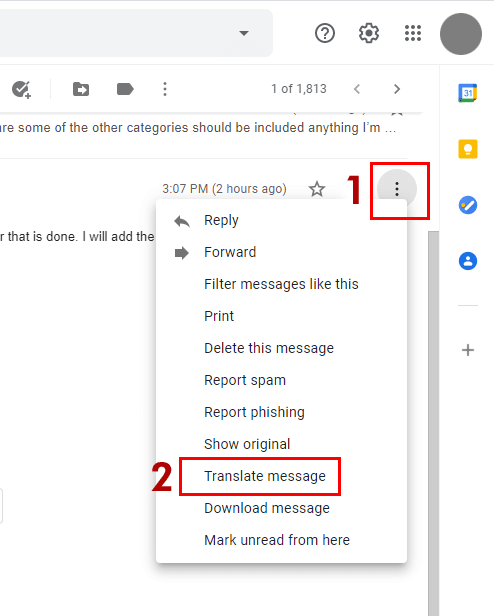Image resolution: width=494 pixels, height=616 pixels.
Task: Click the message three-dot More button
Action: 397,189
